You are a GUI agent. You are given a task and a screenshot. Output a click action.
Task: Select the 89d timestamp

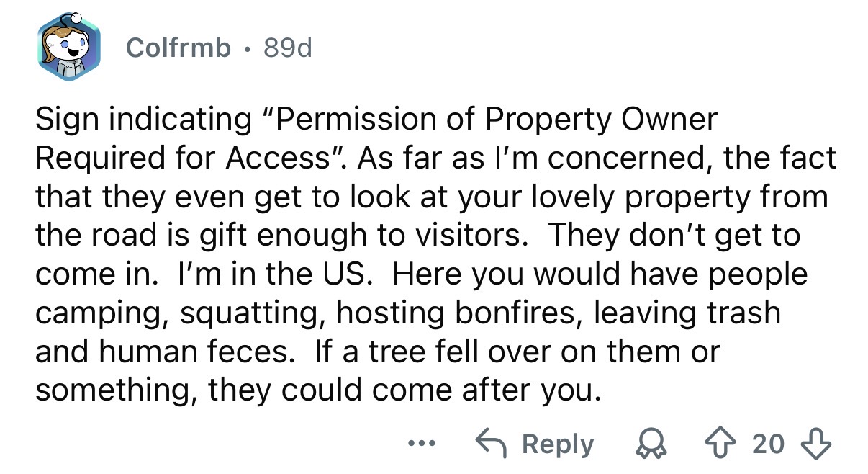pyautogui.click(x=290, y=49)
